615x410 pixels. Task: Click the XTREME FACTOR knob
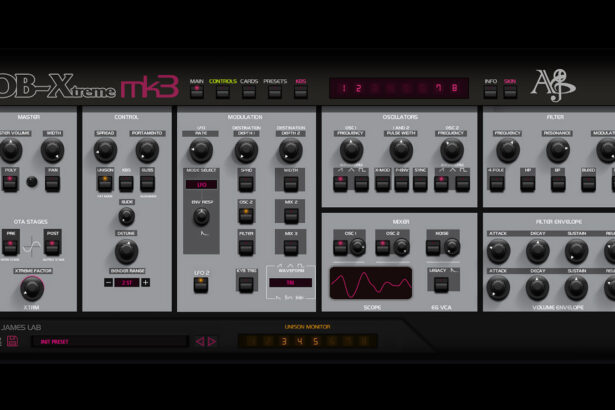[32, 288]
